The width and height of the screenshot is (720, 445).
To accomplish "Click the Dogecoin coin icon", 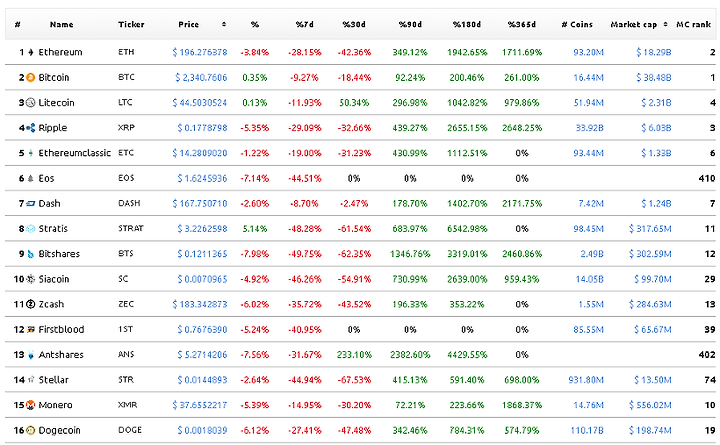I will 30,430.
